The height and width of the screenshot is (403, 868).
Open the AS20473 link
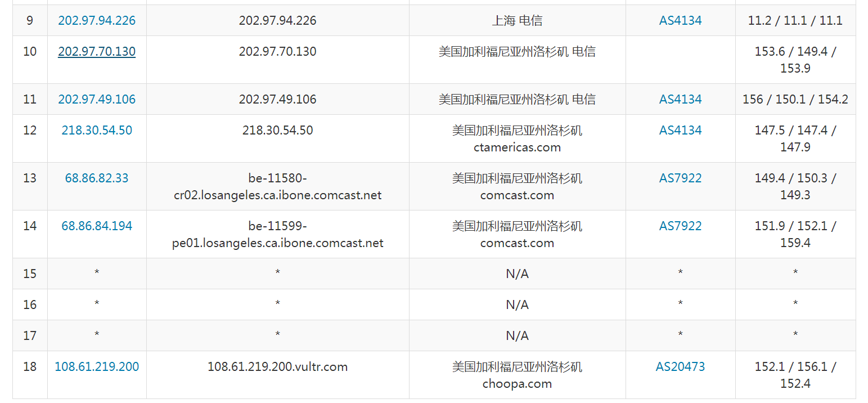(680, 367)
